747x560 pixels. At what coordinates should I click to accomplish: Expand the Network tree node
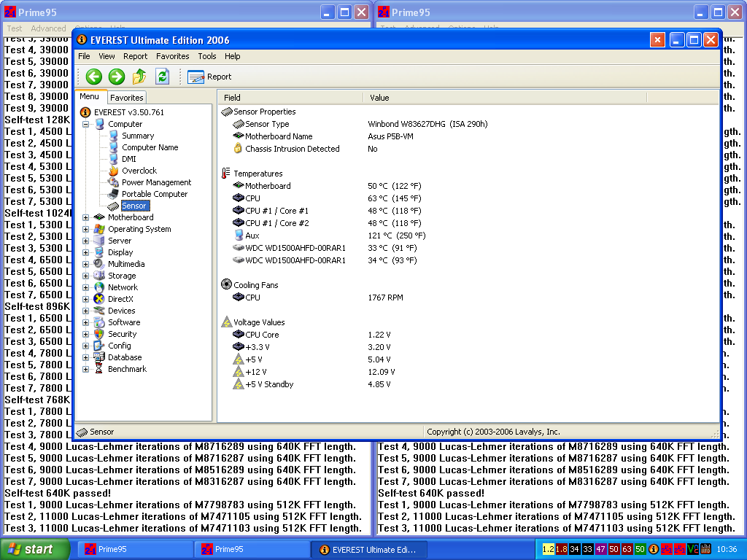tap(86, 287)
